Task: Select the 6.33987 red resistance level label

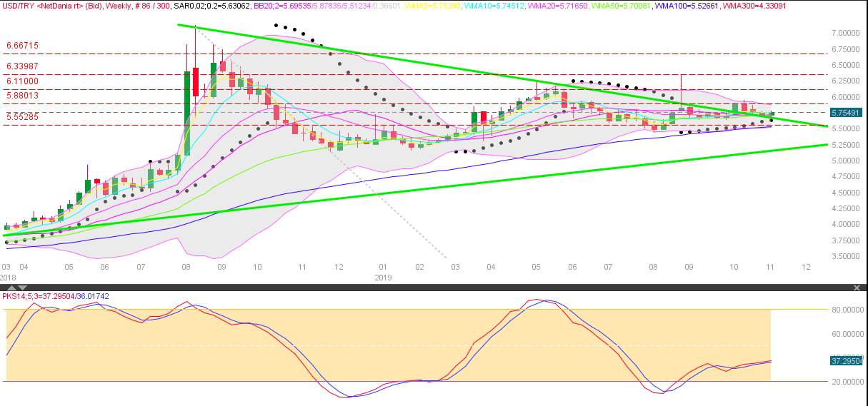Action: coord(22,66)
